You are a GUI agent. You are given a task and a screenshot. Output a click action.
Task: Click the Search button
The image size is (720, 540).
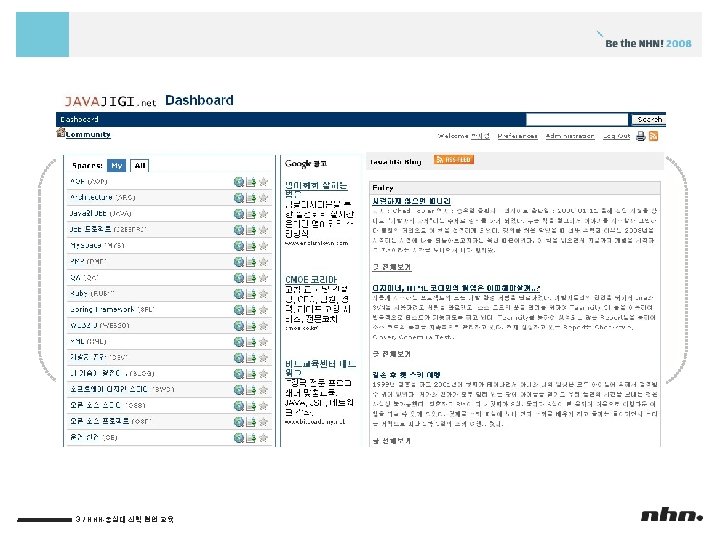click(649, 119)
